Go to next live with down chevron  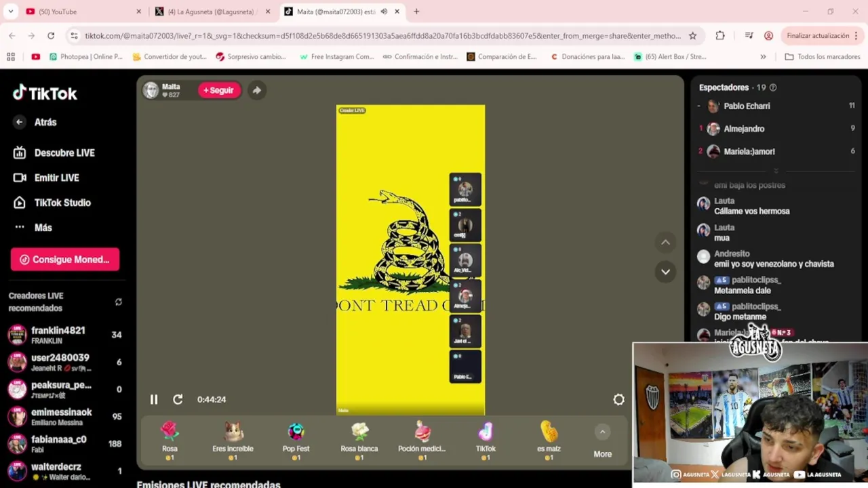665,272
